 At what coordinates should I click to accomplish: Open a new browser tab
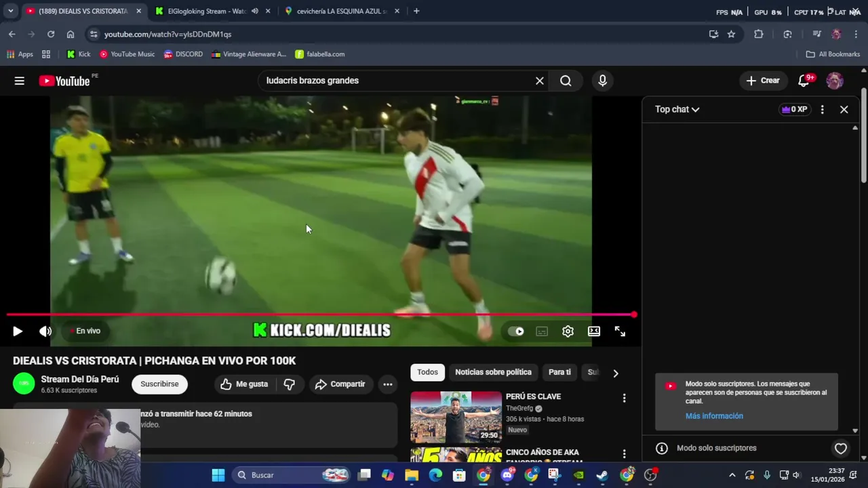tap(416, 11)
